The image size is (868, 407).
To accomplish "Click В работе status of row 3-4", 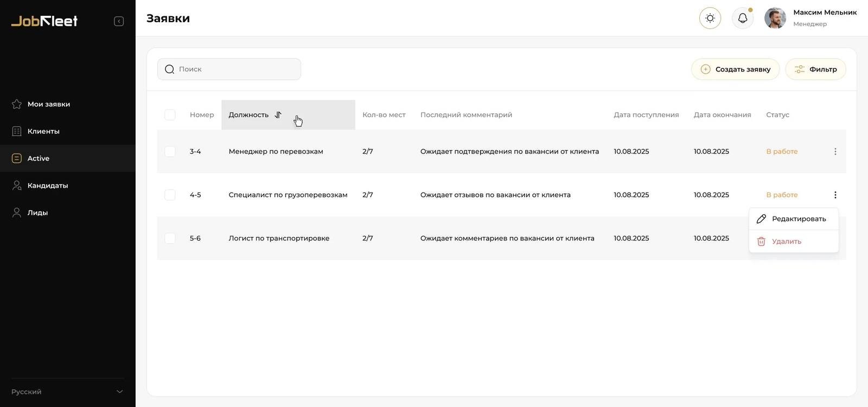I will 782,151.
